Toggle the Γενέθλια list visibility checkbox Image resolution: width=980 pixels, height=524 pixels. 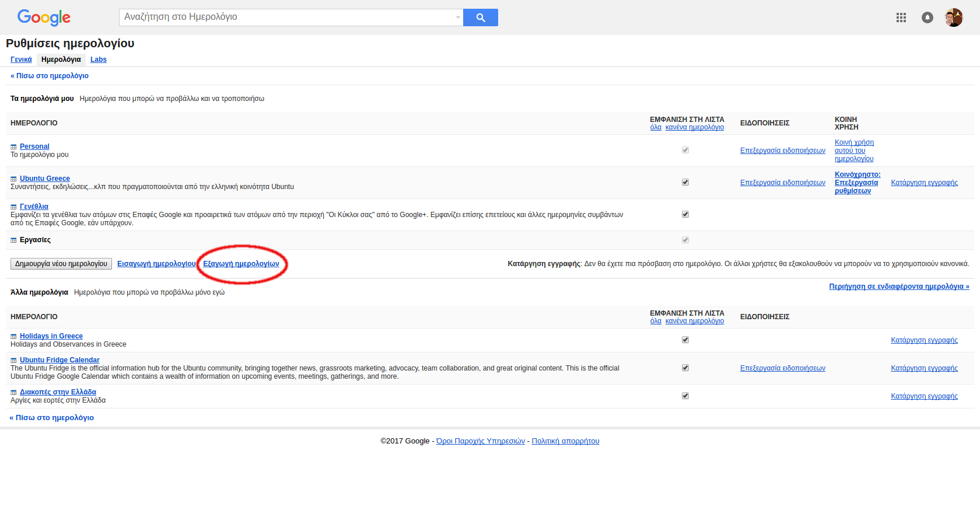pos(685,214)
